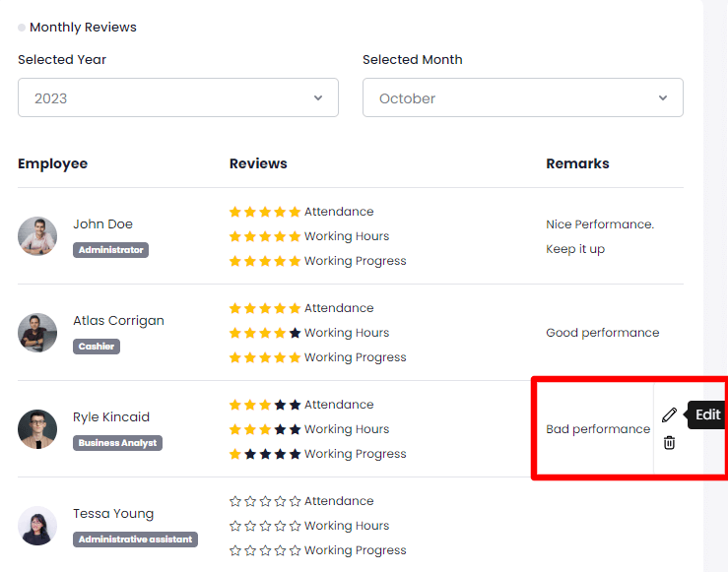Image resolution: width=728 pixels, height=572 pixels.
Task: Click Tessa Young's profile avatar
Action: click(37, 526)
